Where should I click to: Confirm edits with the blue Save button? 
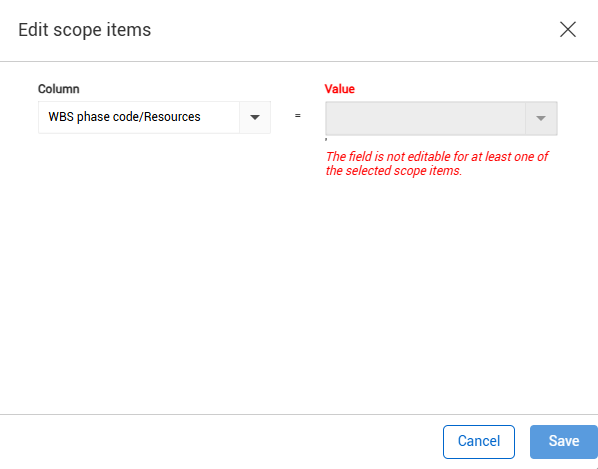tap(564, 442)
